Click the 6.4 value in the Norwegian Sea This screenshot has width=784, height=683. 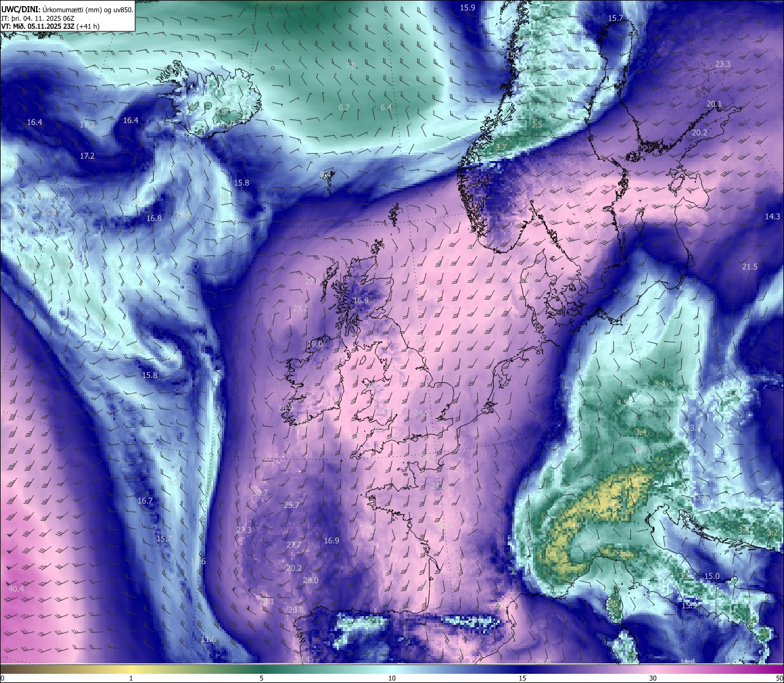click(x=386, y=107)
